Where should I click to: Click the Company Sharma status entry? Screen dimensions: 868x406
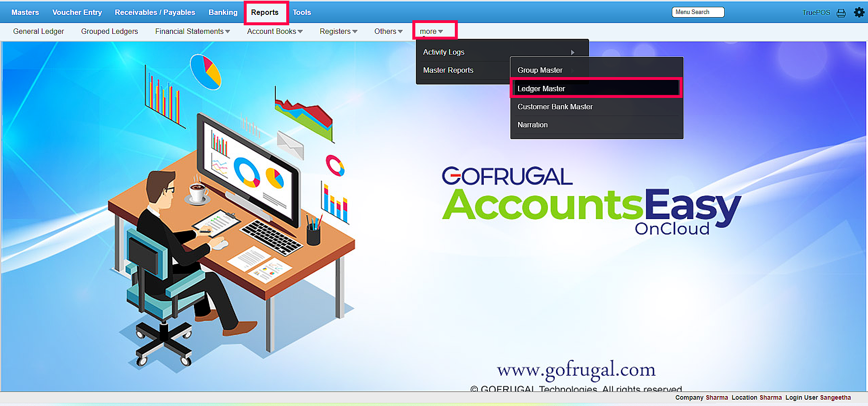[702, 397]
